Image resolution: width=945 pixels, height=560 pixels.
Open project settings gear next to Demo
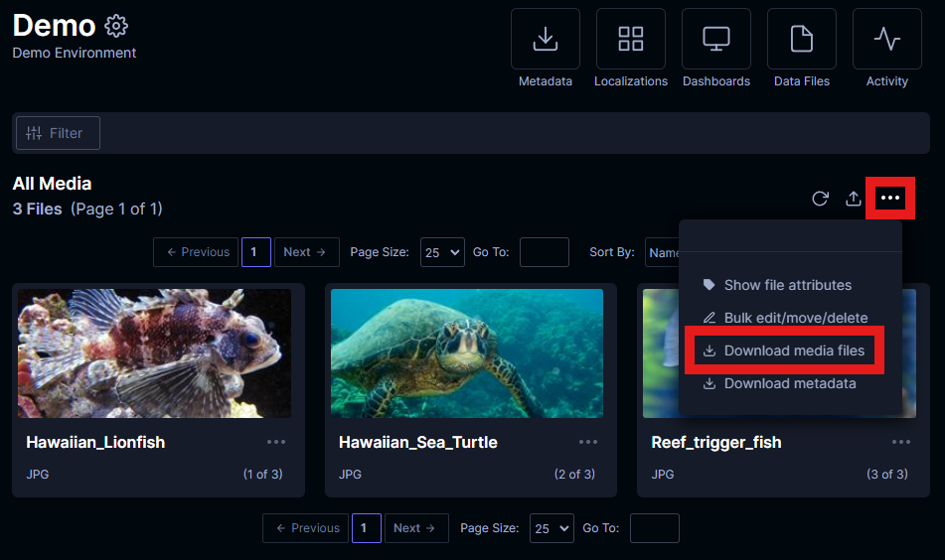[116, 26]
